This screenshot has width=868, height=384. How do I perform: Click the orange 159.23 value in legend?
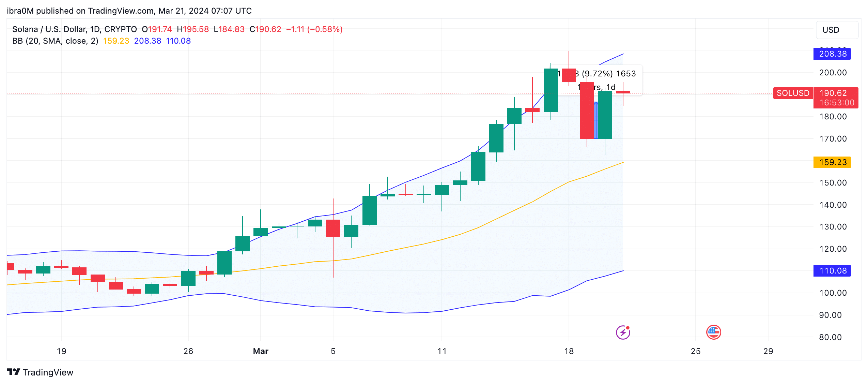pyautogui.click(x=116, y=41)
